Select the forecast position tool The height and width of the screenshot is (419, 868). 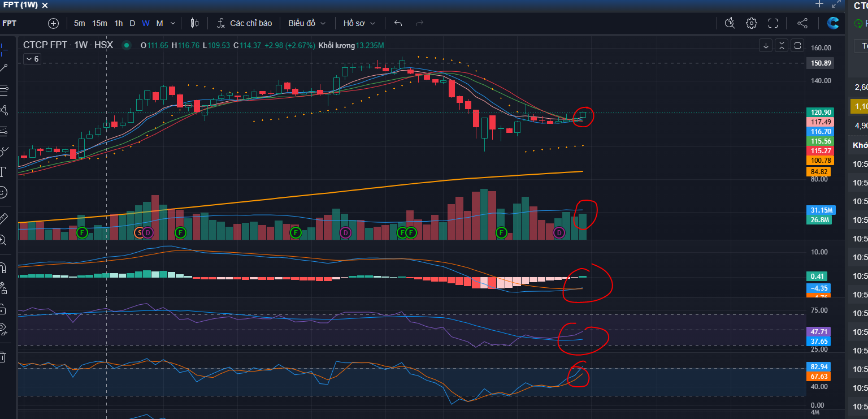click(3, 131)
